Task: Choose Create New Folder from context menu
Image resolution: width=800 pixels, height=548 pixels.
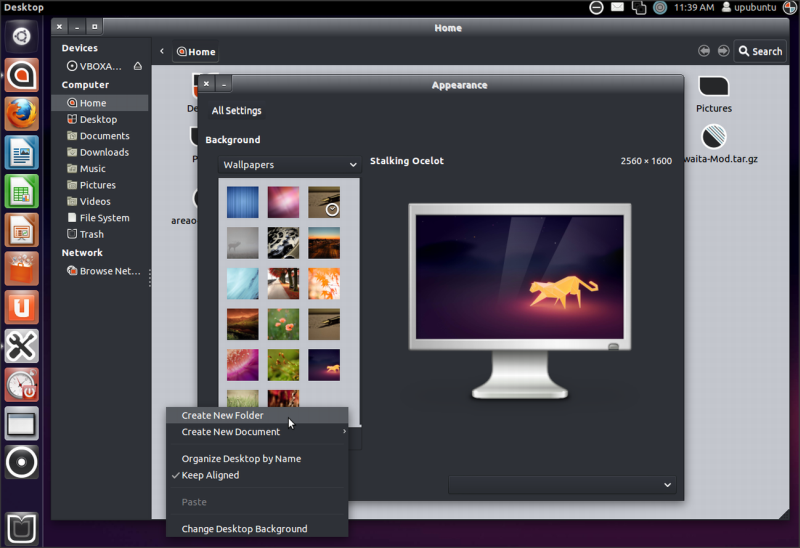Action: pos(257,415)
